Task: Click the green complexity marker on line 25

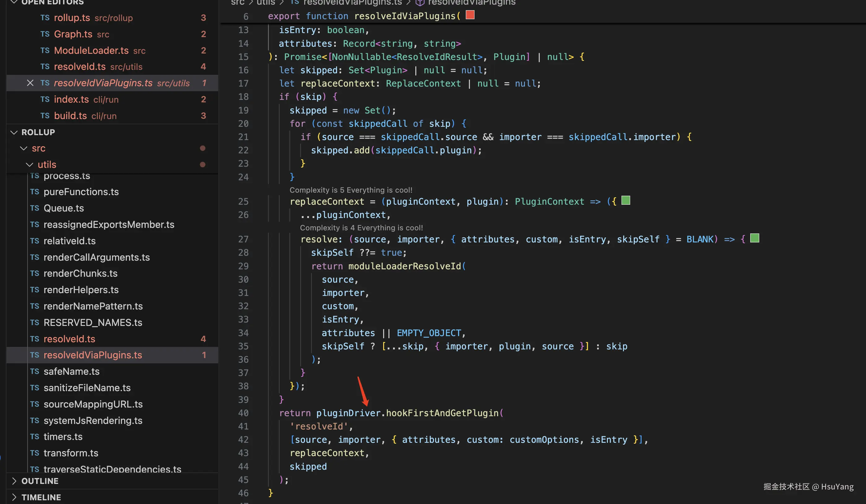Action: pos(626,200)
